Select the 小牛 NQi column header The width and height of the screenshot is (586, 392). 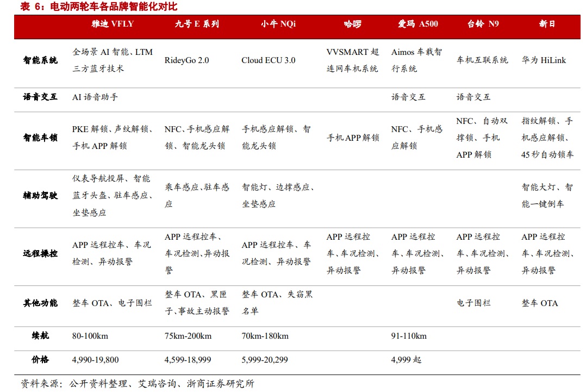tap(278, 24)
